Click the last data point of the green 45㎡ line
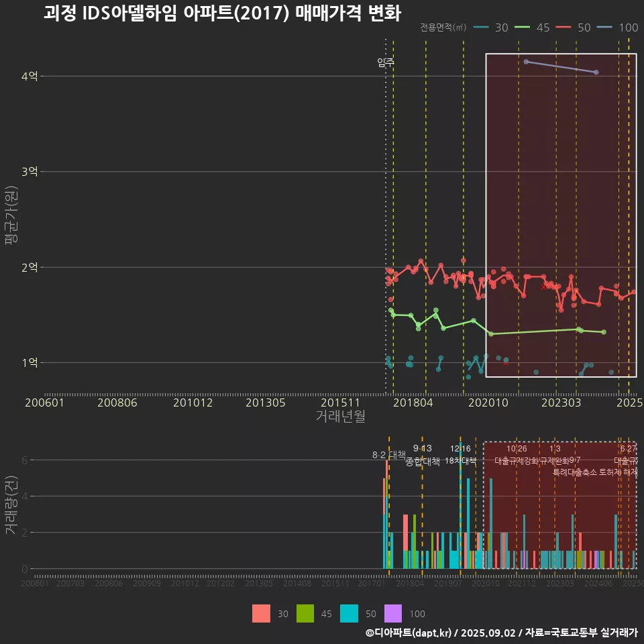The height and width of the screenshot is (644, 644). [604, 332]
